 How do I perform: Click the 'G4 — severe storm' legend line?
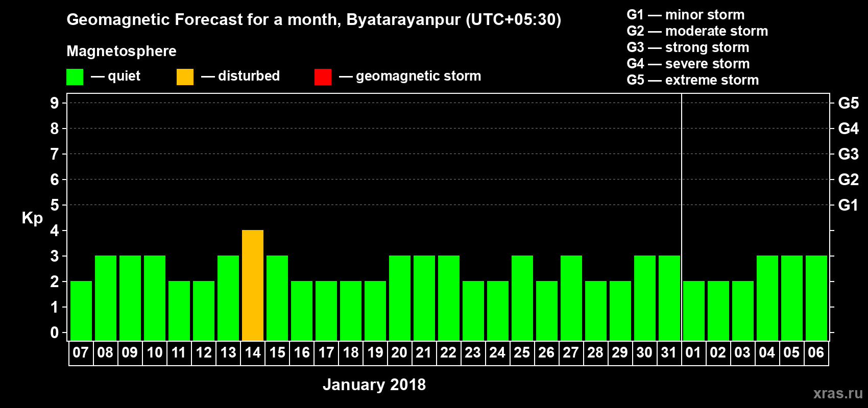688,64
